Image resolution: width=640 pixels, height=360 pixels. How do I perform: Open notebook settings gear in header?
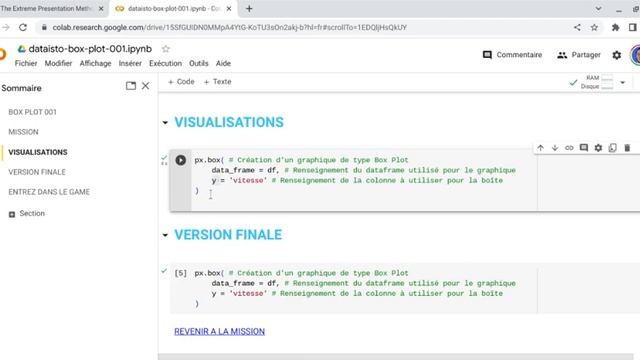click(617, 55)
